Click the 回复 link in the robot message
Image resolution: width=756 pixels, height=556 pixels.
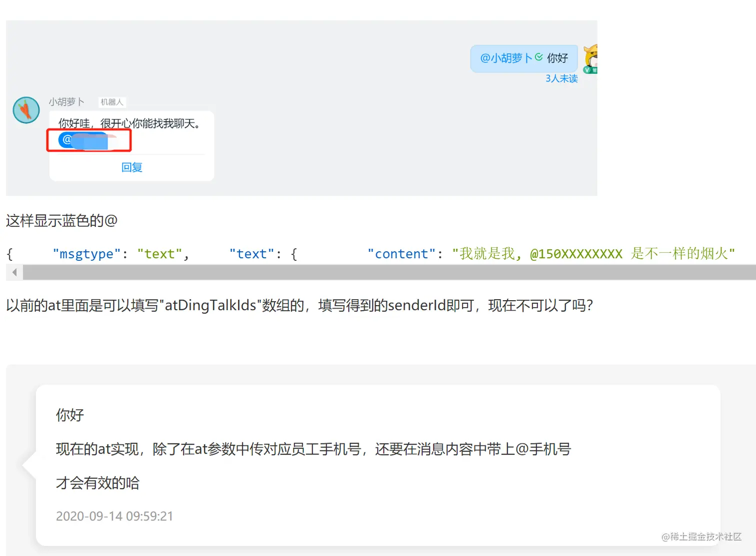point(132,167)
